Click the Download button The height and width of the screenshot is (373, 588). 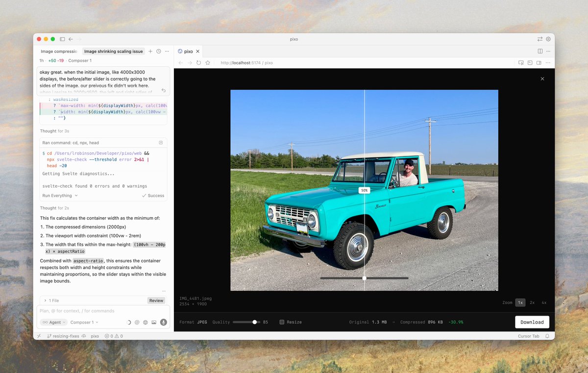(x=532, y=322)
